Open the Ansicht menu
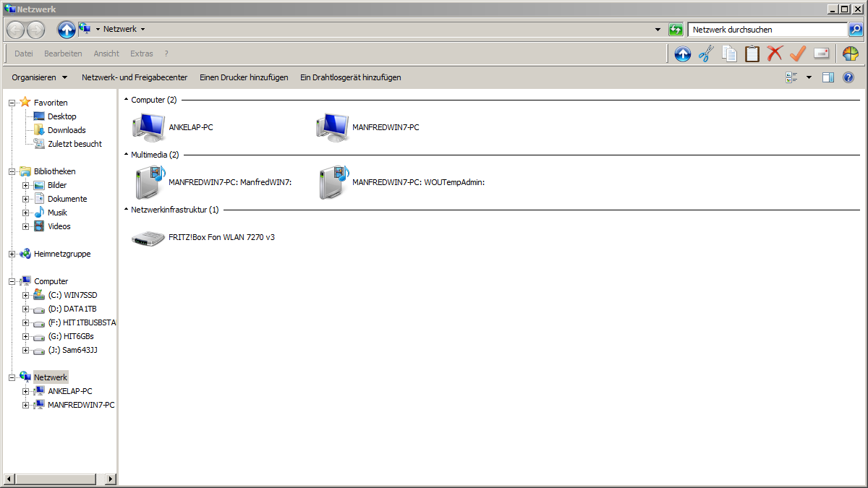The width and height of the screenshot is (868, 488). (x=106, y=53)
